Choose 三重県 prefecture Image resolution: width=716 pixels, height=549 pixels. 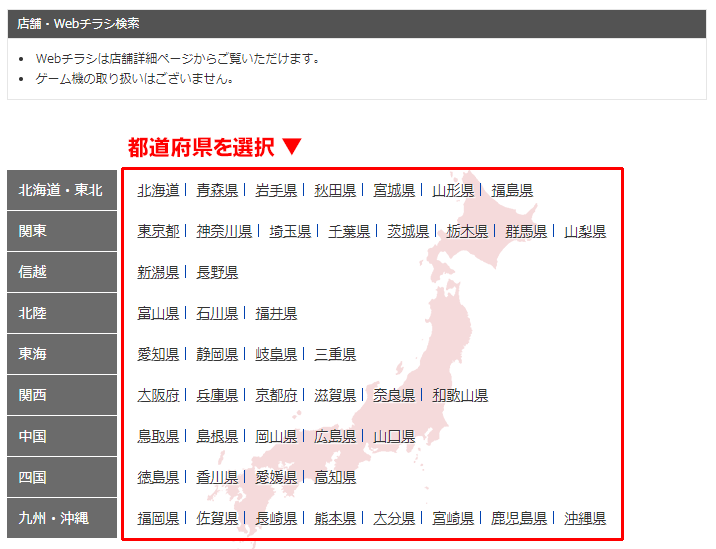point(335,354)
